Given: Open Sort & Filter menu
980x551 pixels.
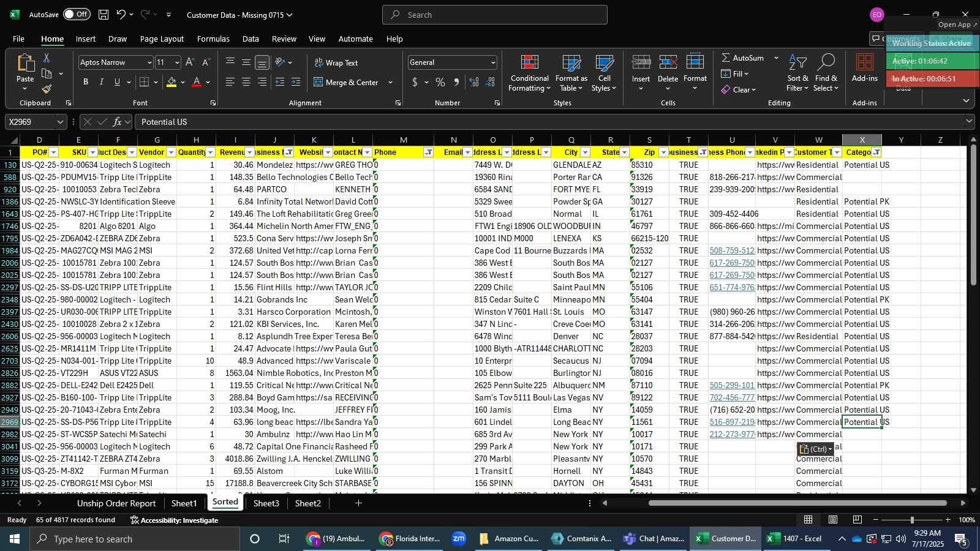Looking at the screenshot, I should coord(797,73).
